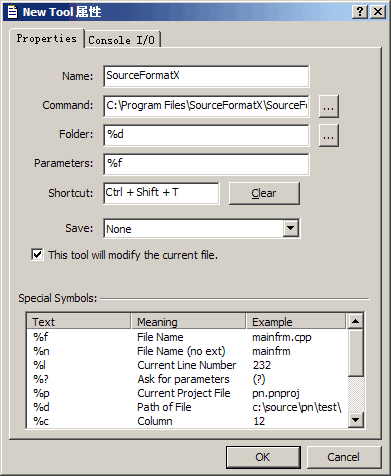Viewport: 391px width, 476px height.
Task: Click the scroll down arrow in Special Symbols
Action: [355, 420]
